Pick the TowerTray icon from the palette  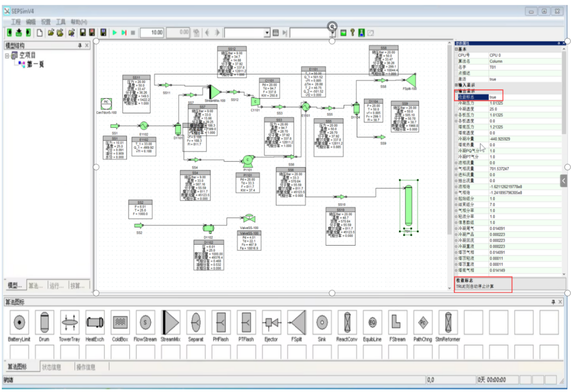click(70, 322)
